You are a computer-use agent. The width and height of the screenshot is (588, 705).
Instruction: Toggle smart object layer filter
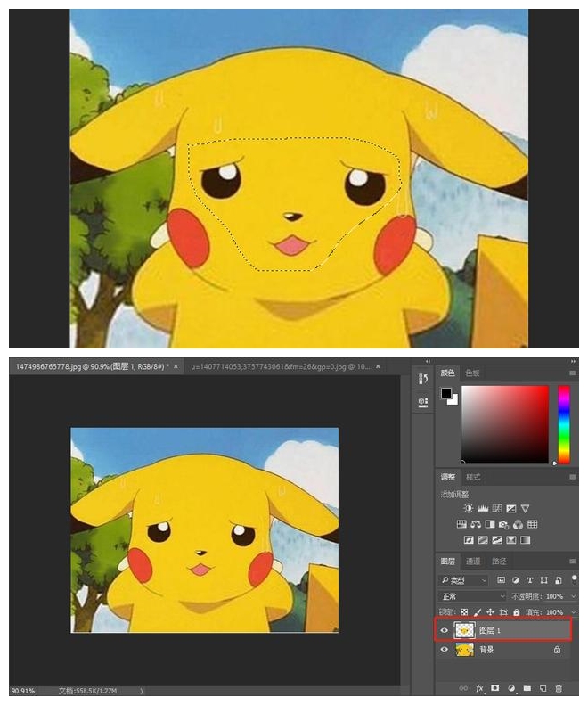point(559,580)
